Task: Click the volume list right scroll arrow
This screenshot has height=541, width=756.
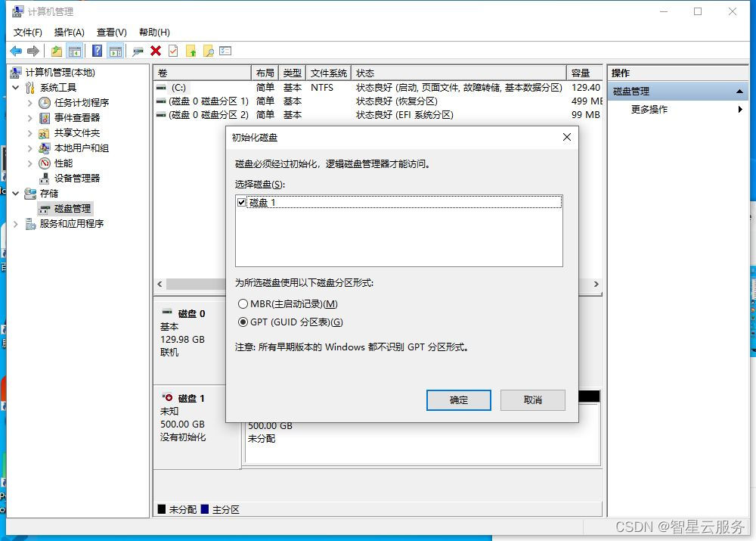Action: pos(596,284)
